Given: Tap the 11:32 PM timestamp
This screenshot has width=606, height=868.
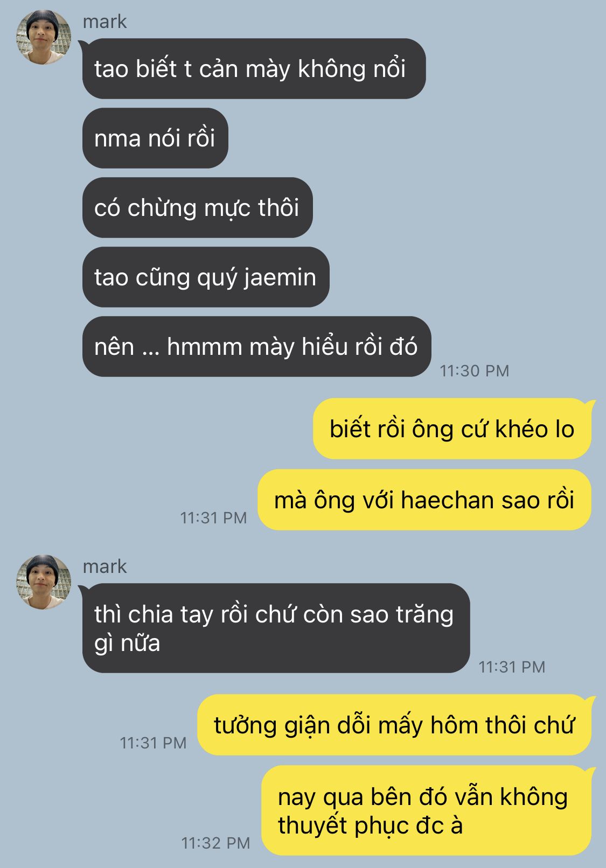Looking at the screenshot, I should click(215, 843).
